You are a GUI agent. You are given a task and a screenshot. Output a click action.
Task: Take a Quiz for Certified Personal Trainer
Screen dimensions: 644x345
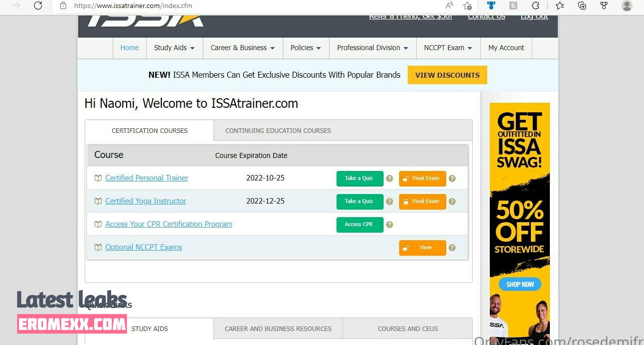360,179
